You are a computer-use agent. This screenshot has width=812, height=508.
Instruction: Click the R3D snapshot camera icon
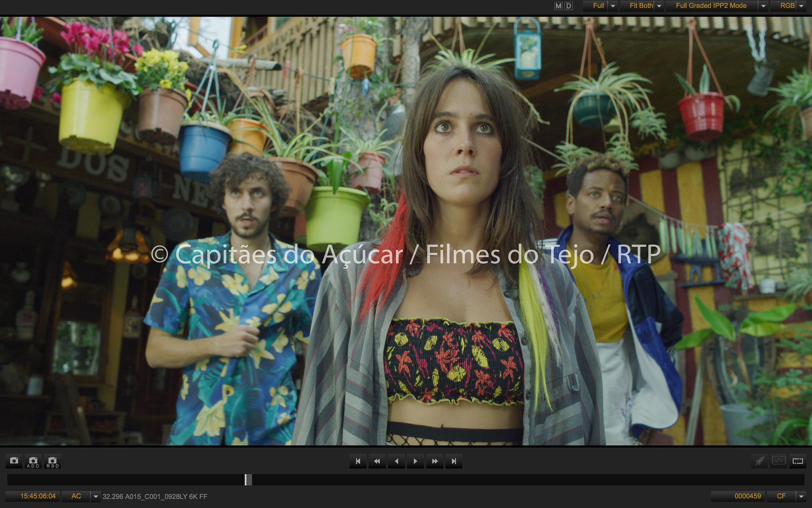click(52, 461)
